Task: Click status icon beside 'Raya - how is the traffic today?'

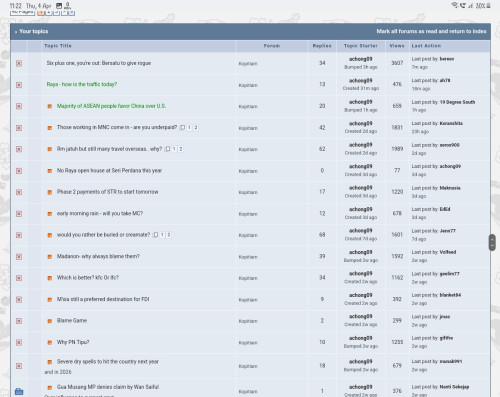Action: click(19, 85)
